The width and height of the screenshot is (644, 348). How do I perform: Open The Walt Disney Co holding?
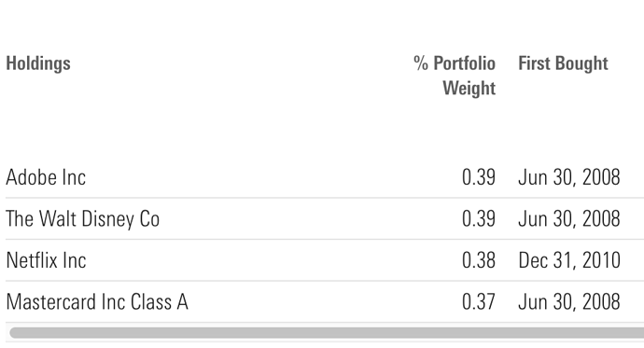[x=82, y=218]
